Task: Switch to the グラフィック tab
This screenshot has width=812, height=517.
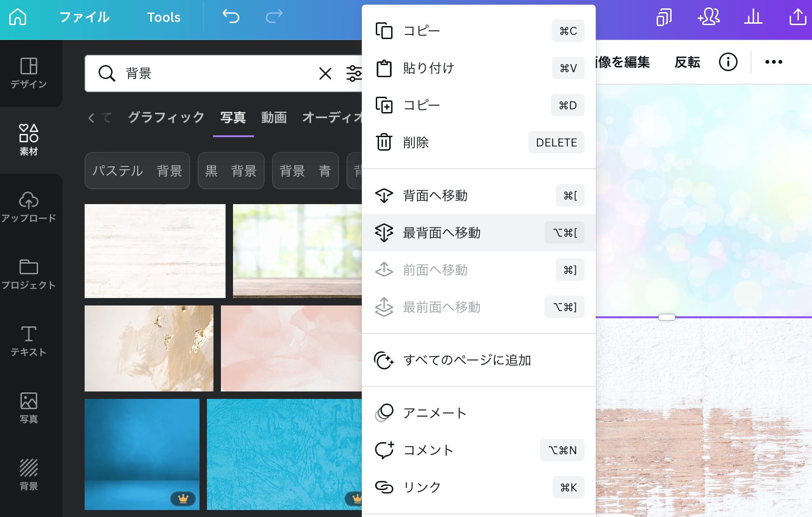Action: 166,117
